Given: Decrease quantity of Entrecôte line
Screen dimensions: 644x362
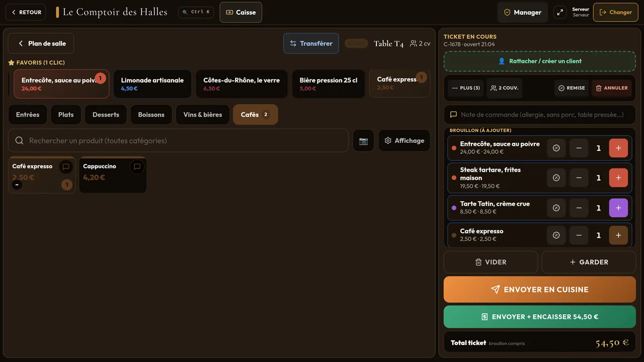Looking at the screenshot, I should pos(579,148).
